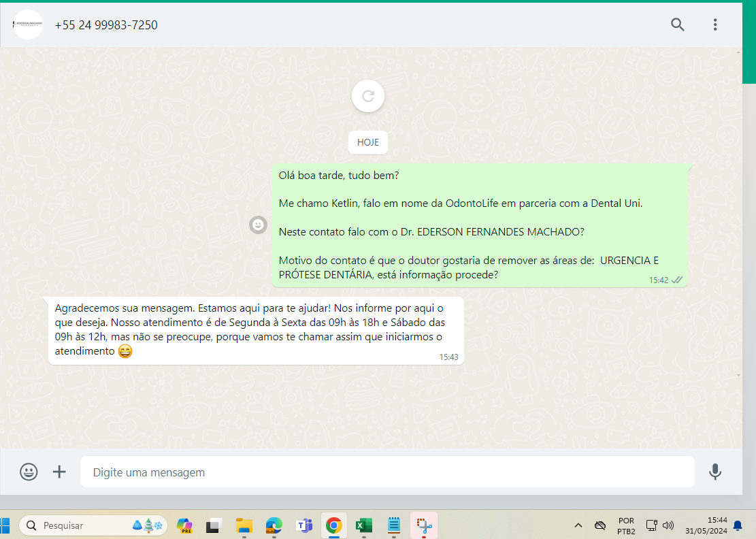Launch Microsoft Edge from the taskbar
Screen dimensions: 756x539
pyautogui.click(x=274, y=525)
